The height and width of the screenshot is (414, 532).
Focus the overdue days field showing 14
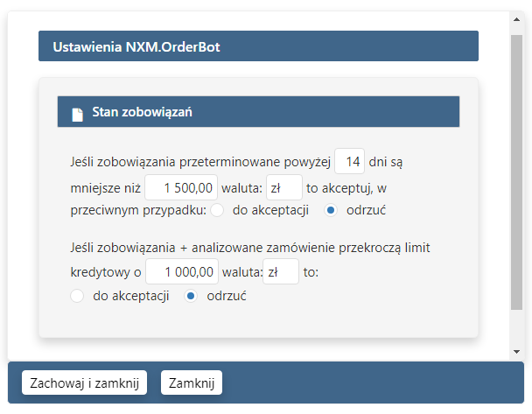click(350, 162)
